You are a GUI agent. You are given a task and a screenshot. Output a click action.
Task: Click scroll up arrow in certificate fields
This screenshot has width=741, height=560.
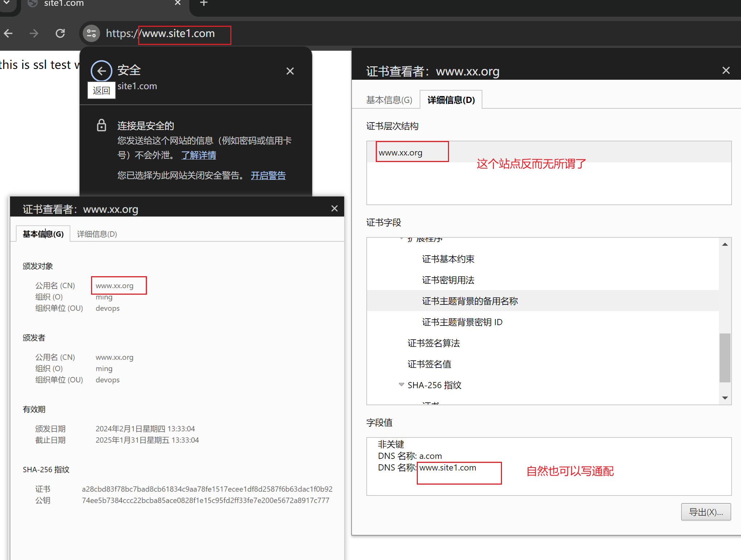point(725,245)
